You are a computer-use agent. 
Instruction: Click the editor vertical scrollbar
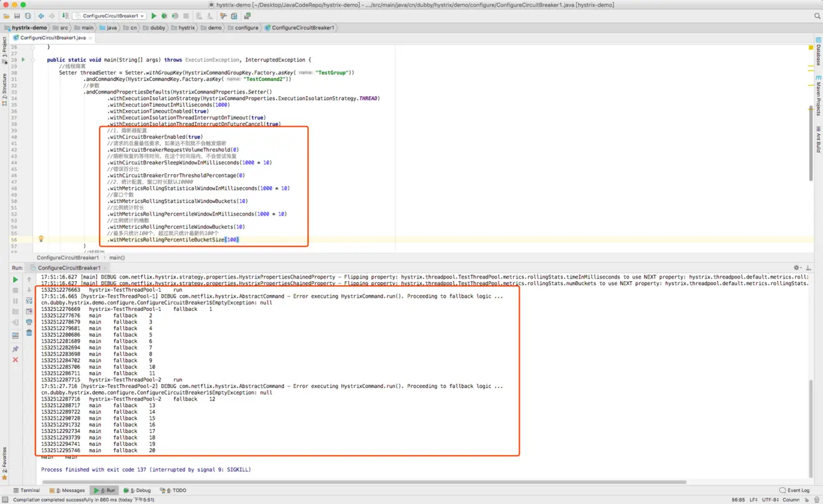pyautogui.click(x=810, y=143)
